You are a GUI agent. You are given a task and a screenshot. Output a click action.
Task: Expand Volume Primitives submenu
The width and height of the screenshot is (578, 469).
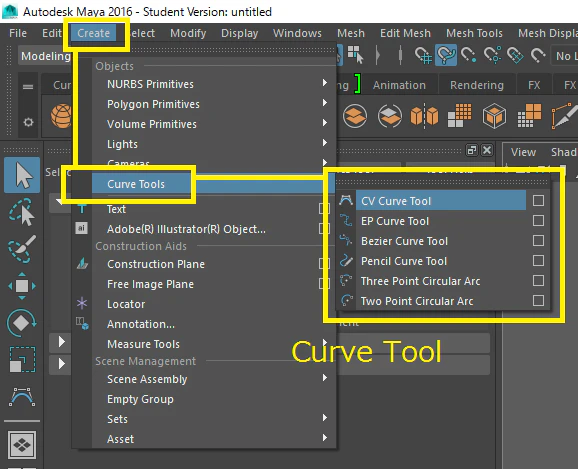324,122
